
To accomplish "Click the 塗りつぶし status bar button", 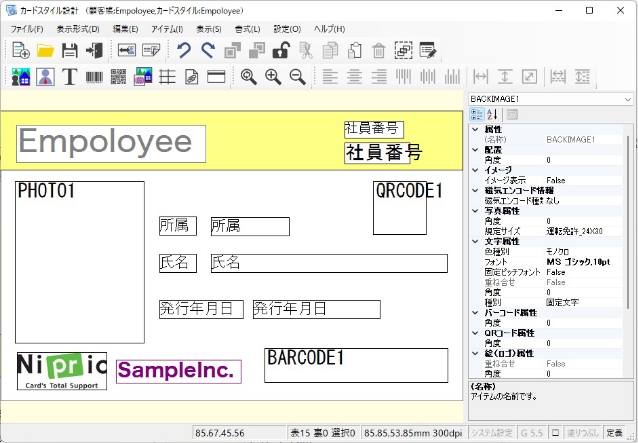I will (x=583, y=433).
